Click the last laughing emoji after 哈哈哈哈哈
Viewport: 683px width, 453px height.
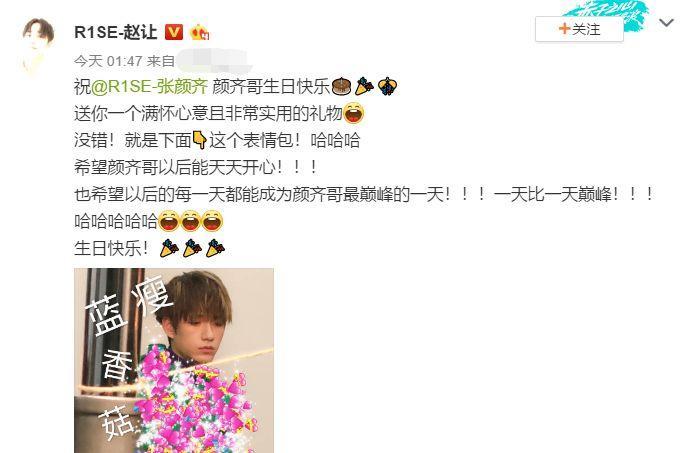click(x=212, y=221)
